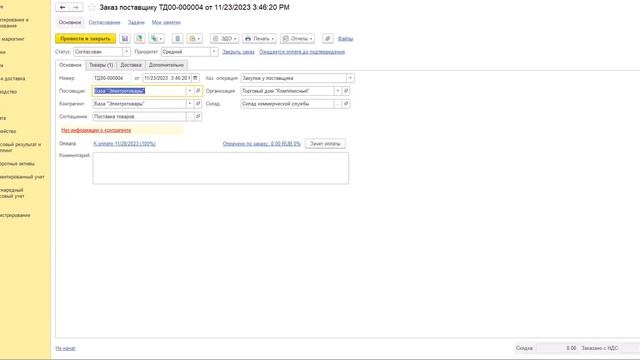Open the К оплате 11/28/2023 (100%) link

(124, 144)
